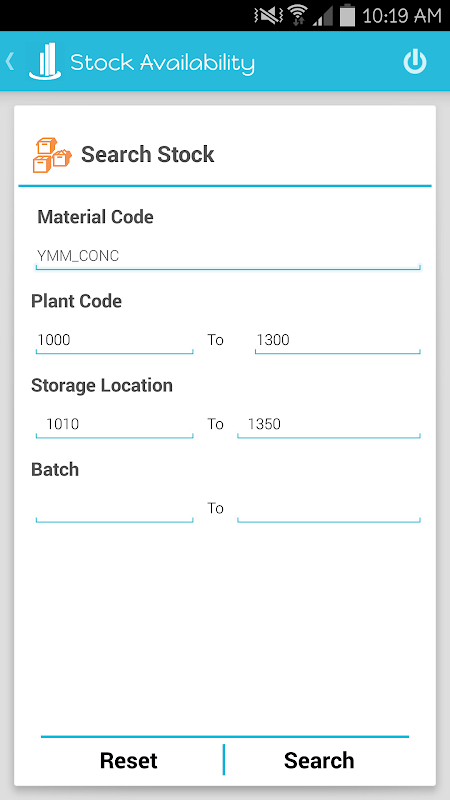Click the Reset button

pos(129,760)
